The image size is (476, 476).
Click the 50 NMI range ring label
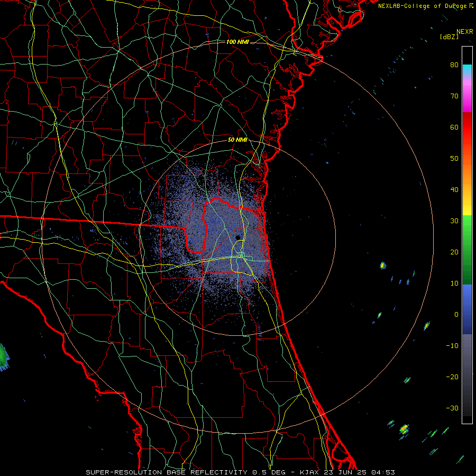click(237, 140)
